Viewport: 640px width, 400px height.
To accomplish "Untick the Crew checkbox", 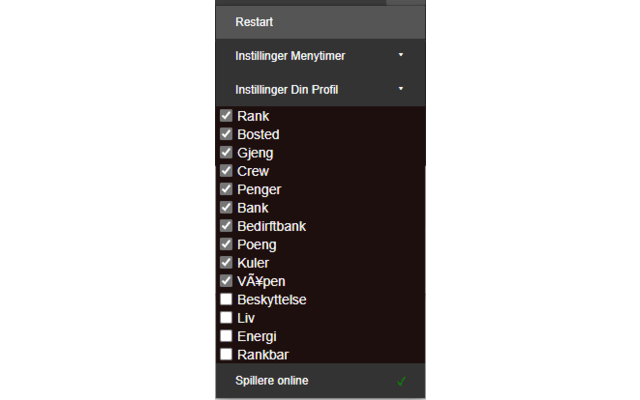I will click(226, 171).
